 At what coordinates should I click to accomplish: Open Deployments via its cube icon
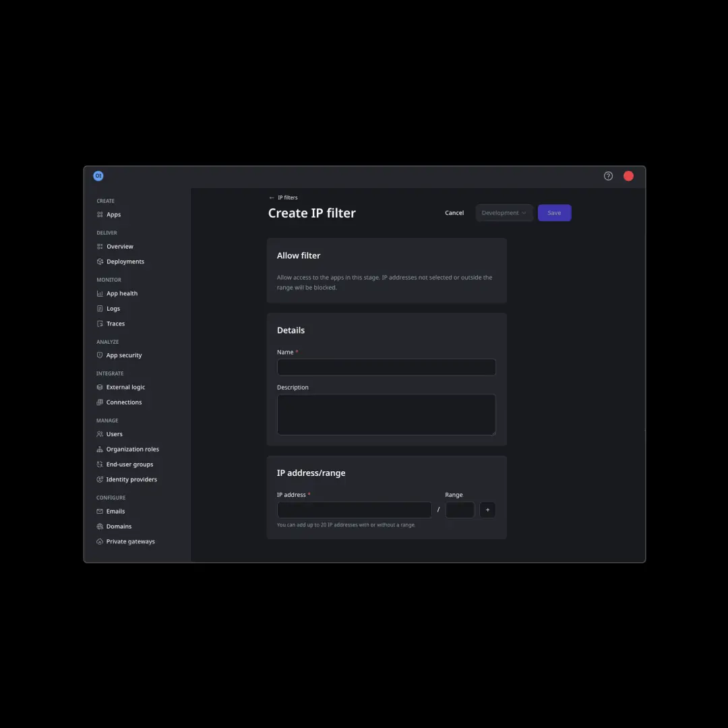coord(99,262)
